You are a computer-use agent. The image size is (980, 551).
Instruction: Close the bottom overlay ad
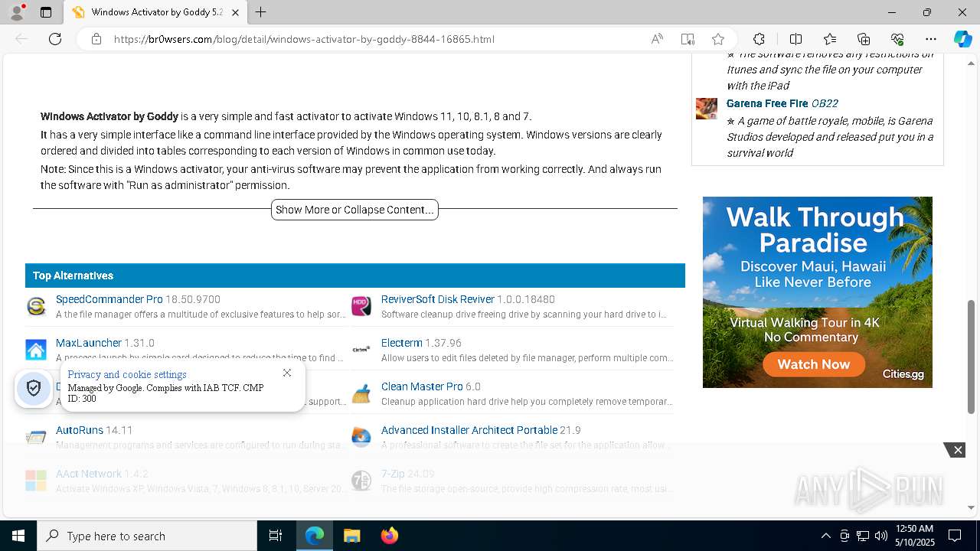tap(957, 450)
